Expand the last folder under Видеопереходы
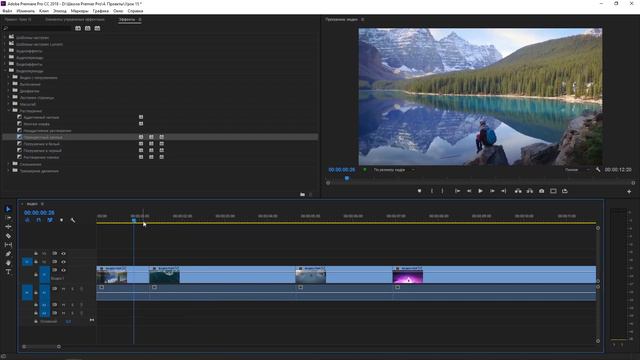This screenshot has height=360, width=640. 9,171
